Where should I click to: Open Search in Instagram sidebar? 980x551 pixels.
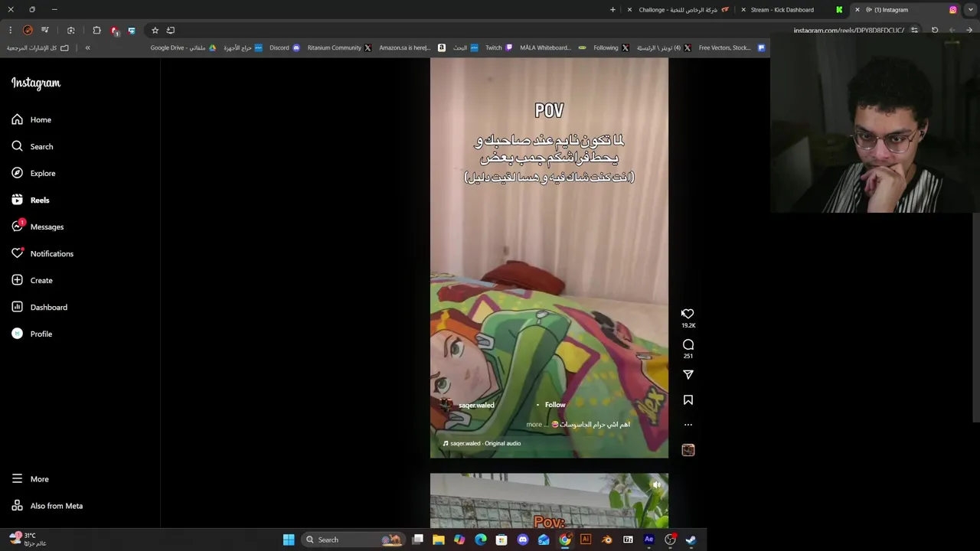coord(32,146)
